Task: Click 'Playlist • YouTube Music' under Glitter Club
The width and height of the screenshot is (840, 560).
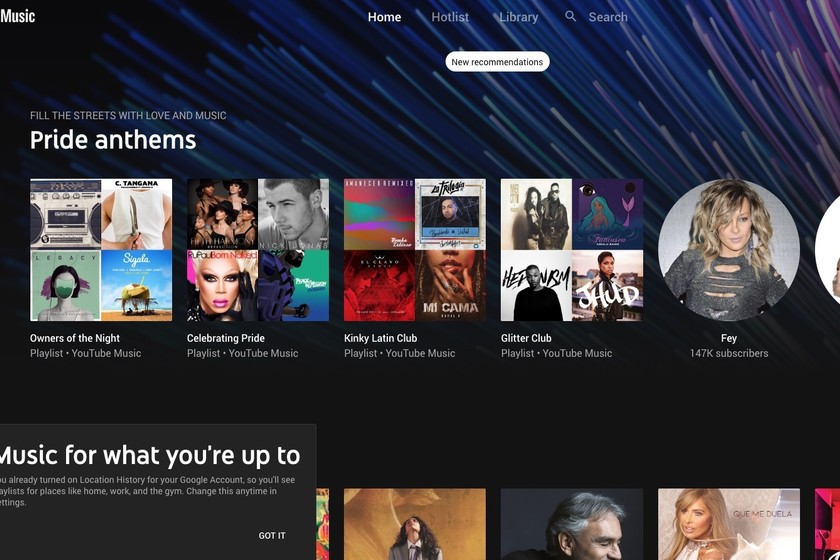Action: (557, 353)
